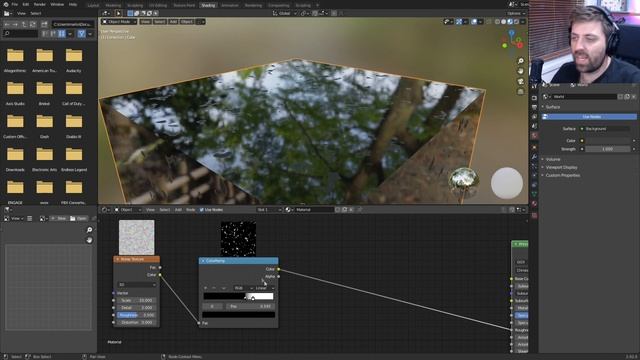
Task: Open the Edit menu
Action: [26, 4]
